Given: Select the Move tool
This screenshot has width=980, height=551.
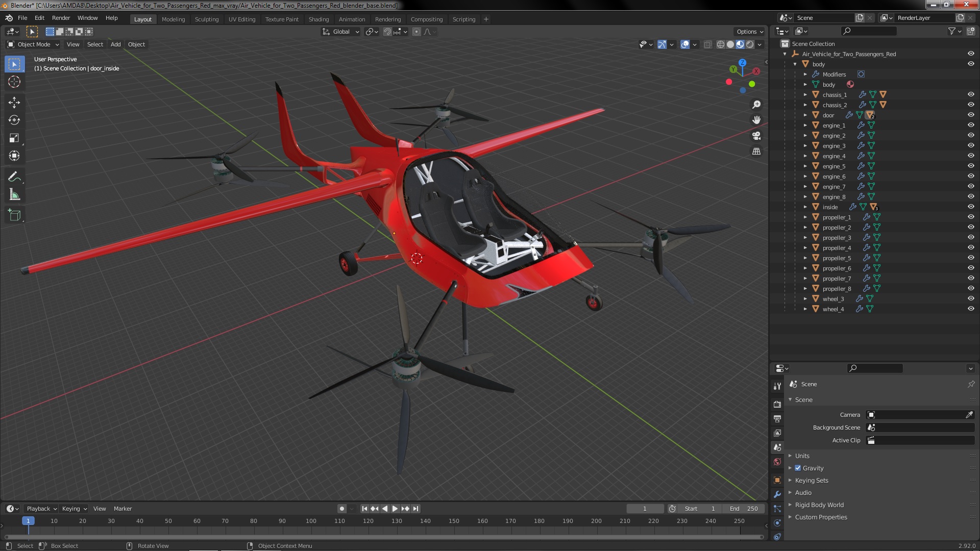Looking at the screenshot, I should coord(14,103).
